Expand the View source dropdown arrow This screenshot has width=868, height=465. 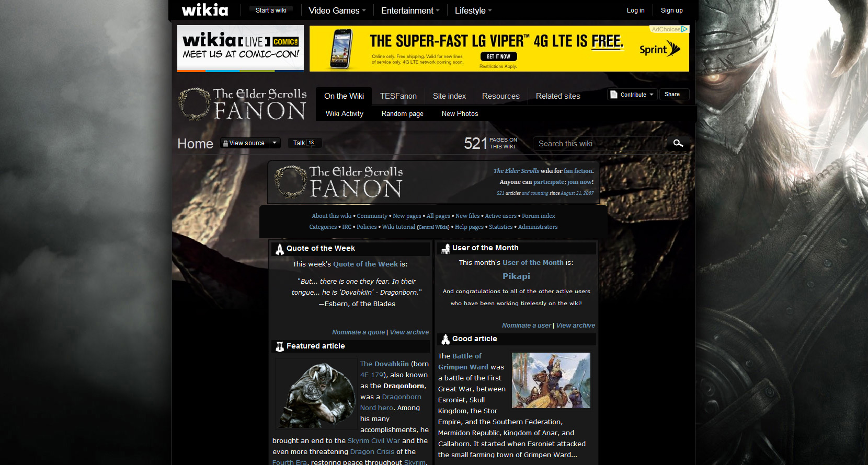coord(275,143)
